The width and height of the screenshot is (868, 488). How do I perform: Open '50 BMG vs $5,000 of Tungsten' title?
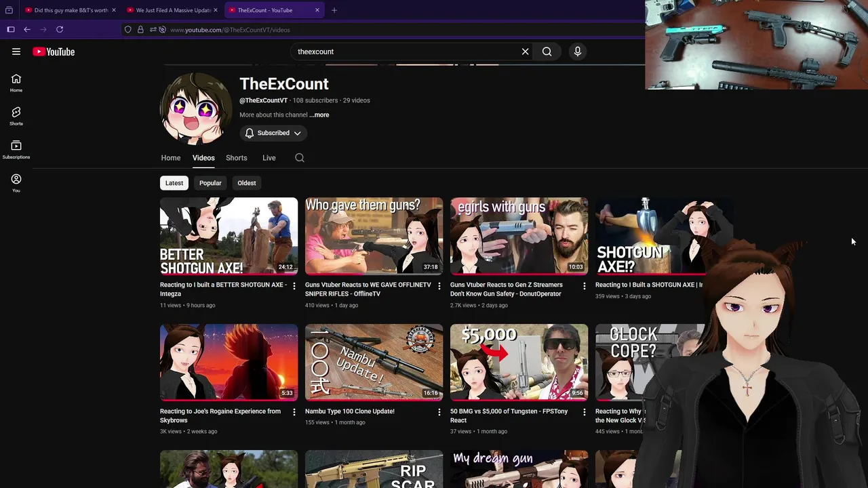coord(509,415)
